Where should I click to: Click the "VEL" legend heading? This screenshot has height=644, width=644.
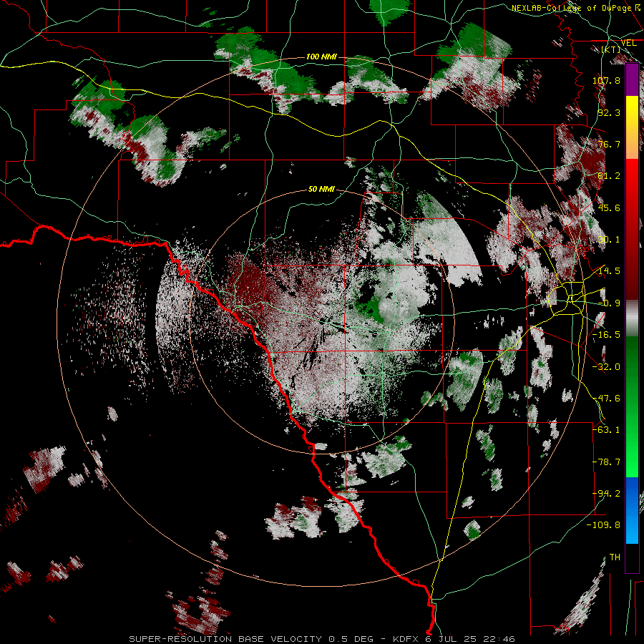(628, 43)
